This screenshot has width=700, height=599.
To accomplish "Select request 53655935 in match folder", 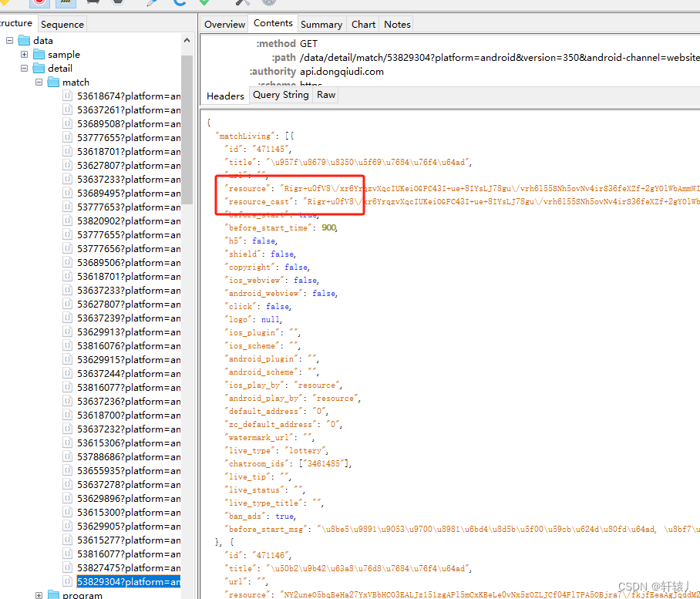I will click(x=129, y=470).
